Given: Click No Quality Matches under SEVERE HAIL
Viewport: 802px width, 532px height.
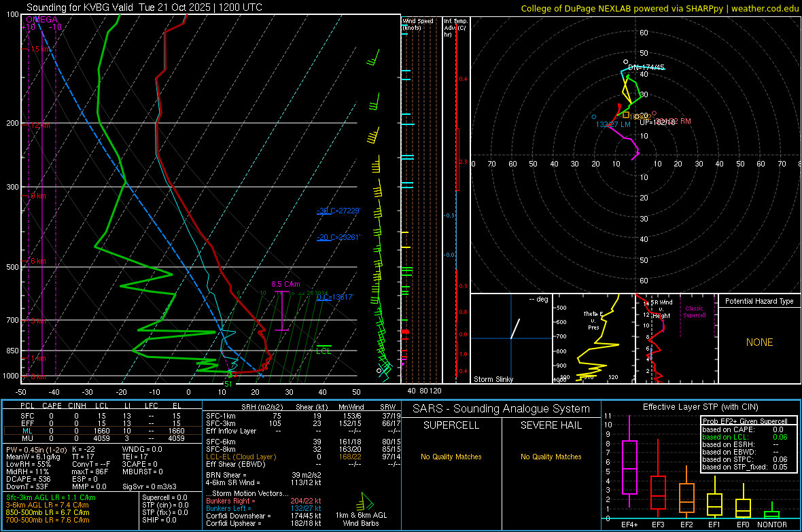Looking at the screenshot, I should point(551,457).
